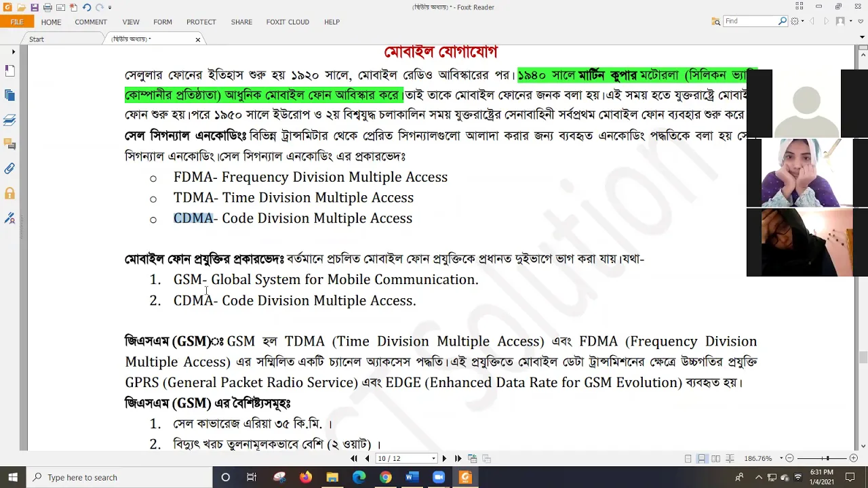Switch to the HOME ribbon tab

click(51, 22)
